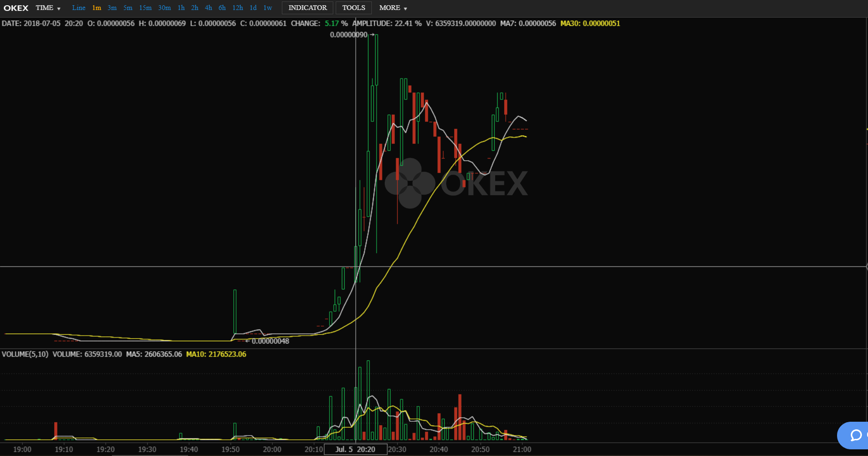Expand the MORE dropdown
The height and width of the screenshot is (456, 868).
point(393,8)
